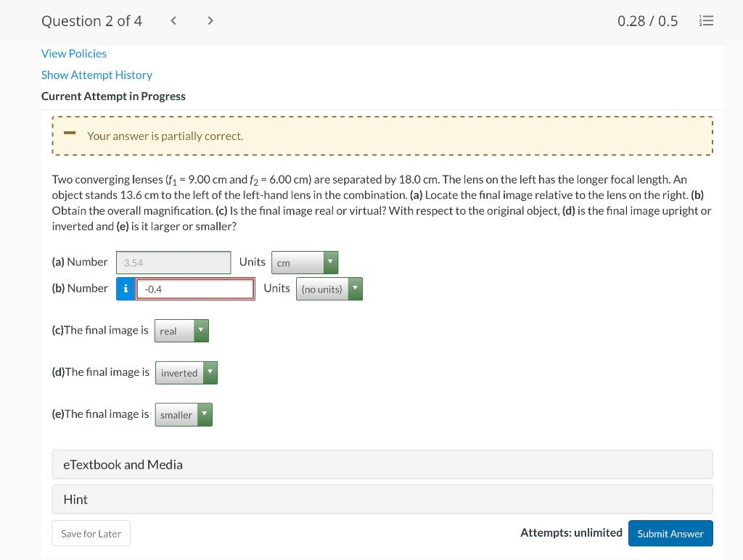Click the score text 0.28 / 0.5
Image resolution: width=743 pixels, height=560 pixels.
pos(647,21)
